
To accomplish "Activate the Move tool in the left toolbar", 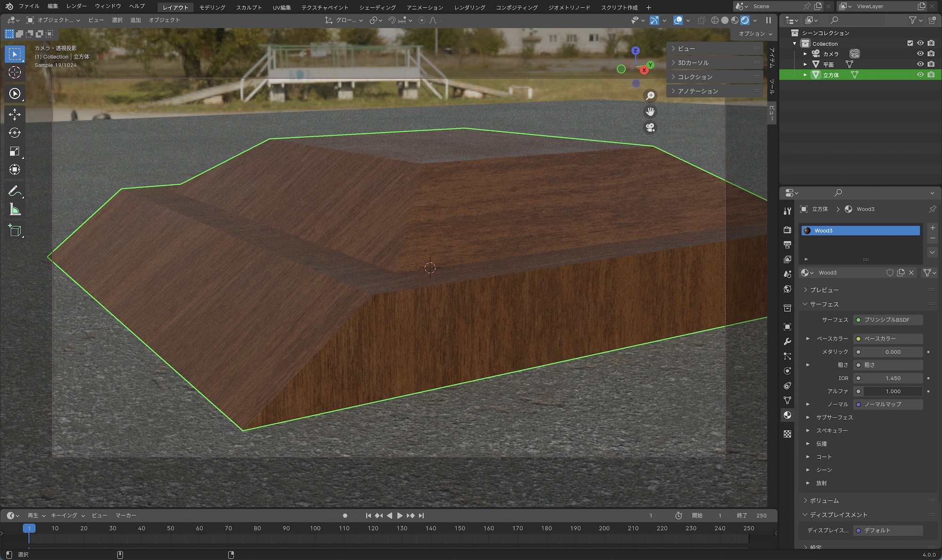I will click(15, 114).
